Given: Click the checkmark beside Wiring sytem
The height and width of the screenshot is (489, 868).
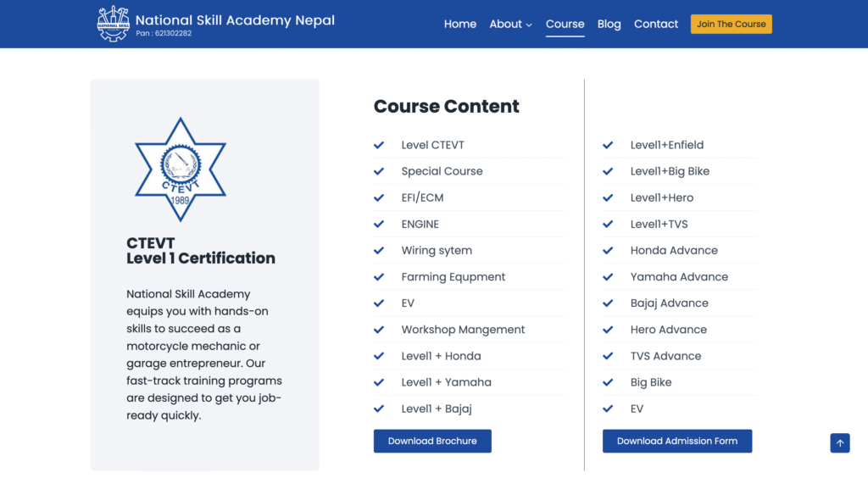Looking at the screenshot, I should (x=379, y=251).
